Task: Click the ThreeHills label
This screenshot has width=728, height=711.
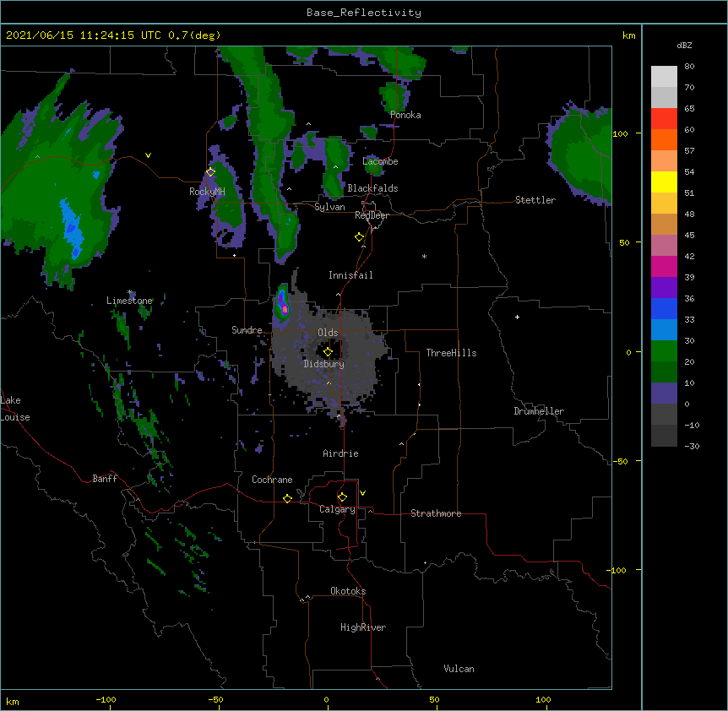Action: tap(451, 353)
